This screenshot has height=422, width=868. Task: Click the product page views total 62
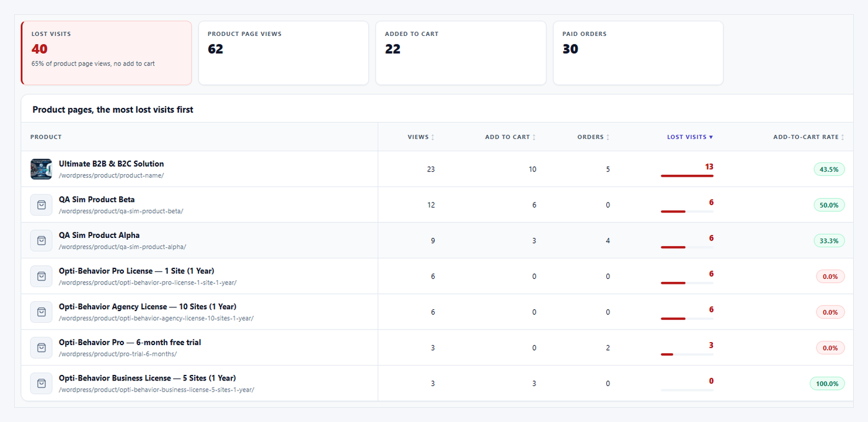click(215, 49)
